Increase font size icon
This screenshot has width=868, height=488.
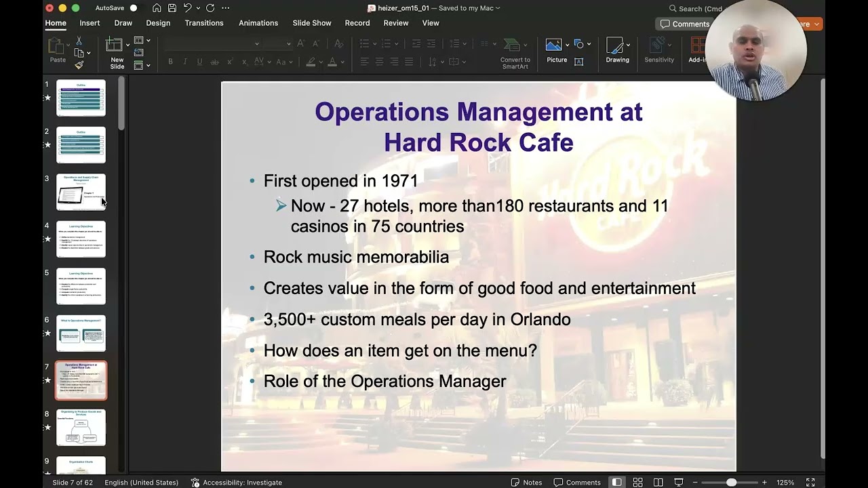[x=301, y=43]
